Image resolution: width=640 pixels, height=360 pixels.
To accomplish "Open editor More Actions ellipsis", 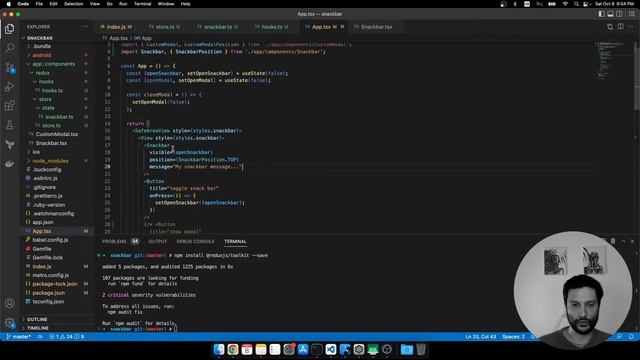I will [631, 27].
